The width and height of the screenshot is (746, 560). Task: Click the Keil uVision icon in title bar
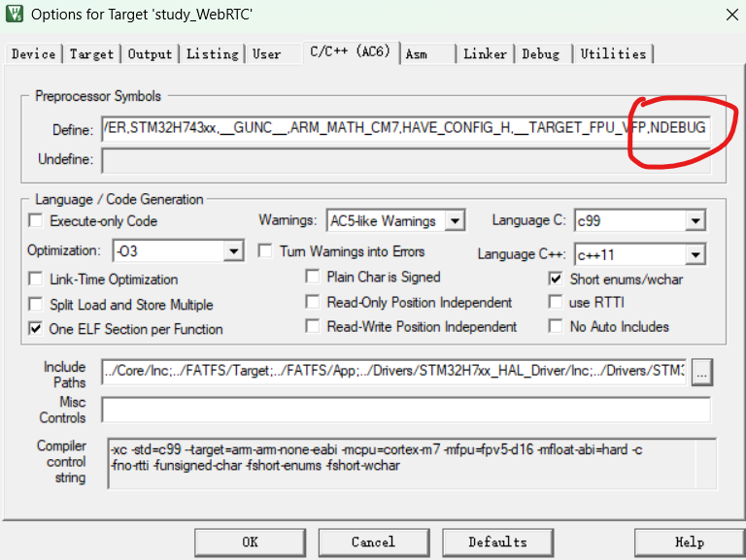click(x=15, y=14)
